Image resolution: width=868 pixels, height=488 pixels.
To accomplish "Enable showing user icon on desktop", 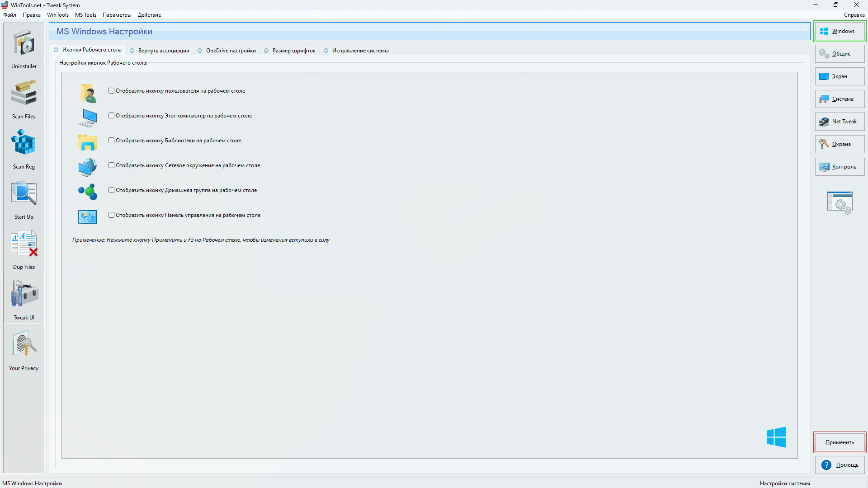I will click(111, 91).
